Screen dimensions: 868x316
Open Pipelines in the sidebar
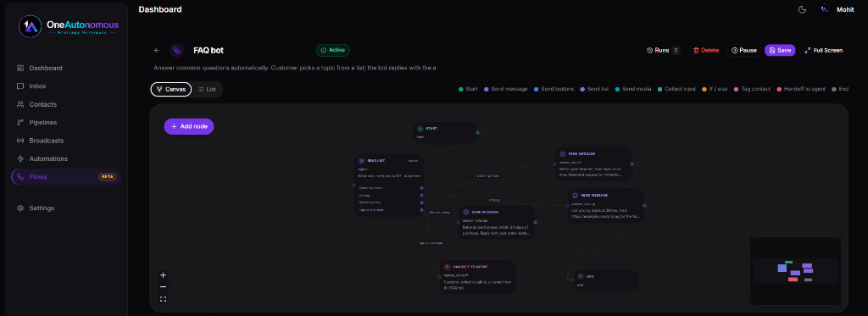click(66, 122)
